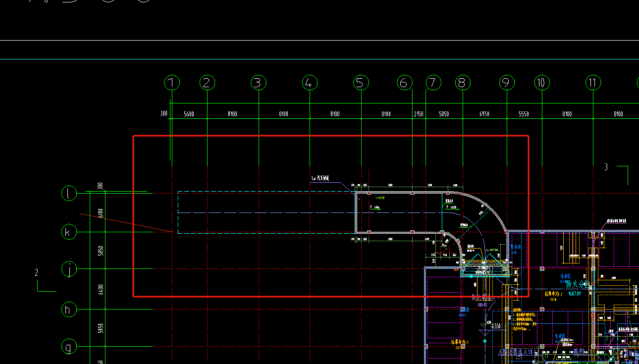Select the 集水坑 sump pit label
This screenshot has width=639, height=364.
pyautogui.click(x=516, y=247)
